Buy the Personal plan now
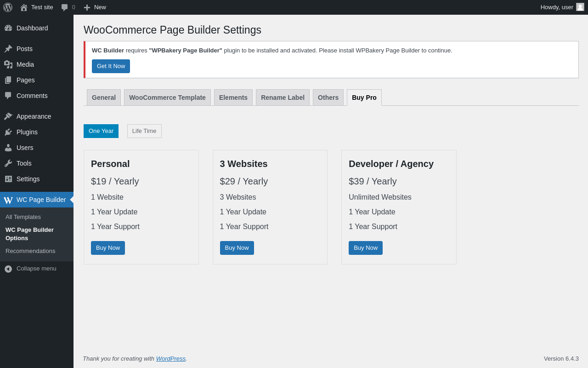The image size is (588, 368). [x=108, y=248]
